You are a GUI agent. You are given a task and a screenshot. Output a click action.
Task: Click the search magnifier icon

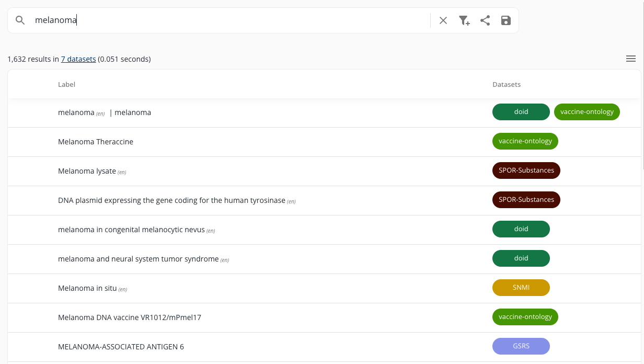(x=20, y=20)
